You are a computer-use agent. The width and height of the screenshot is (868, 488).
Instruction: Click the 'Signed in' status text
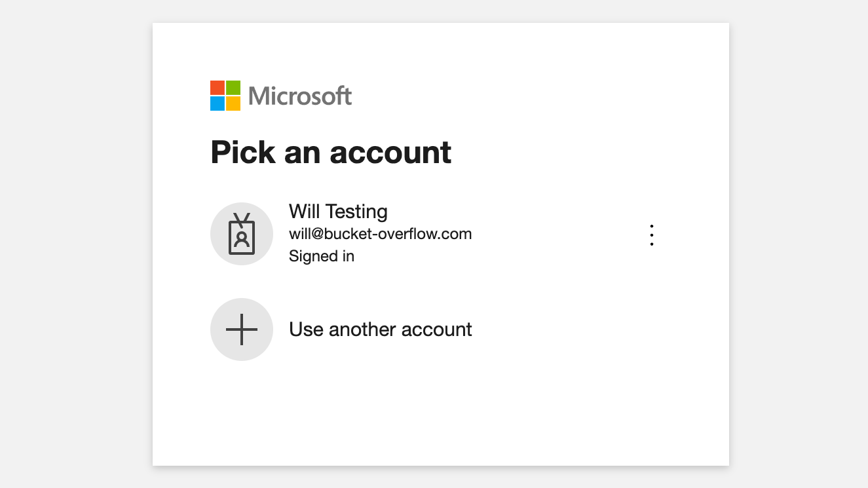coord(322,256)
